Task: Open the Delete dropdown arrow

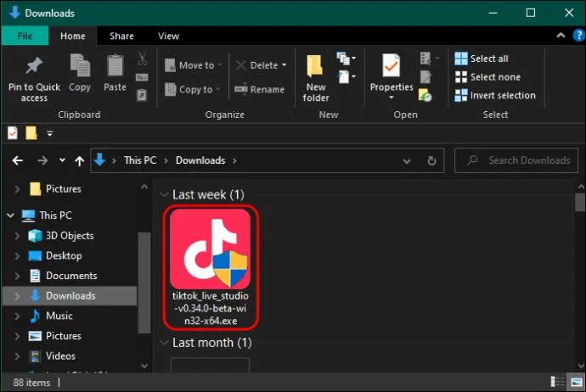Action: coord(284,65)
